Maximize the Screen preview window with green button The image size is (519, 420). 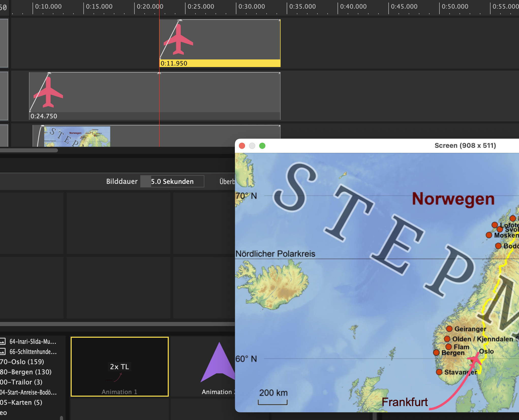click(x=262, y=146)
